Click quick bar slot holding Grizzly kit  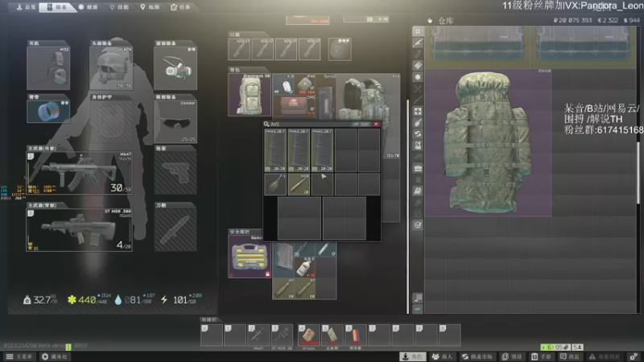click(309, 335)
